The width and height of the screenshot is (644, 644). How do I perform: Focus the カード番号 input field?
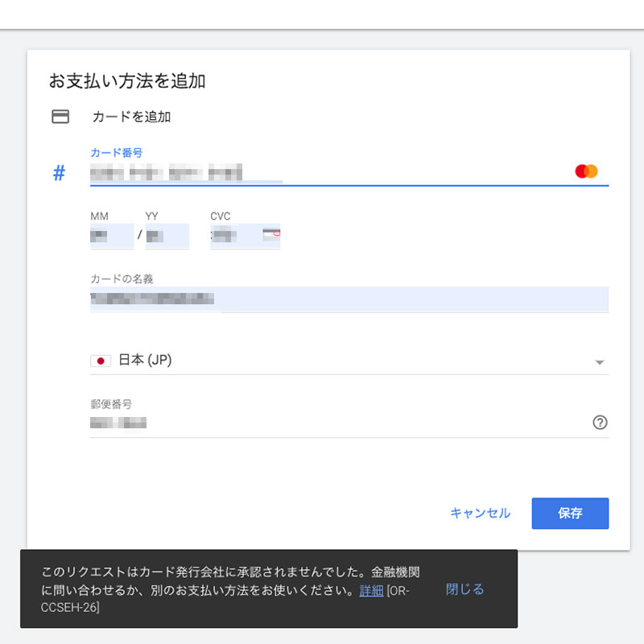(x=322, y=172)
